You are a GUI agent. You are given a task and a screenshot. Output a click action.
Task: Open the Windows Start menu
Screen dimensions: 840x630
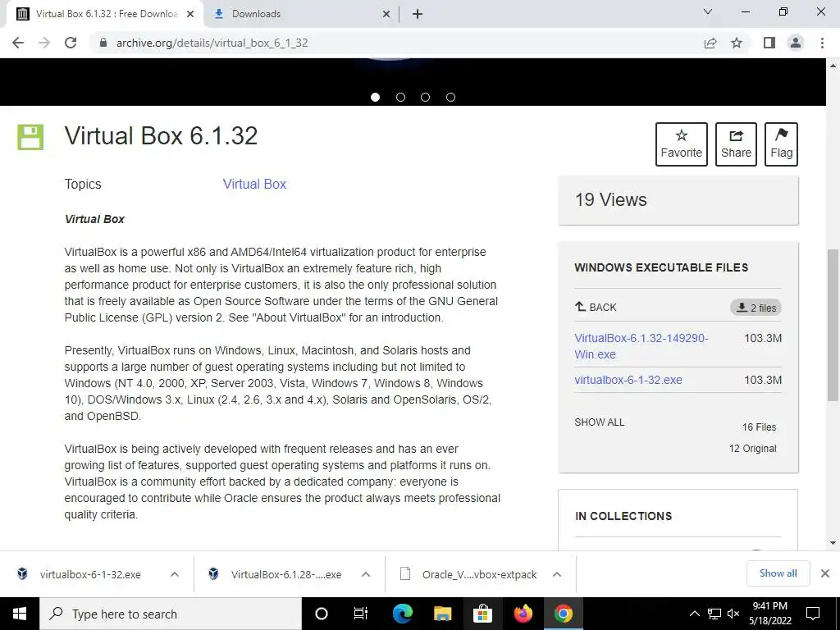click(x=20, y=614)
